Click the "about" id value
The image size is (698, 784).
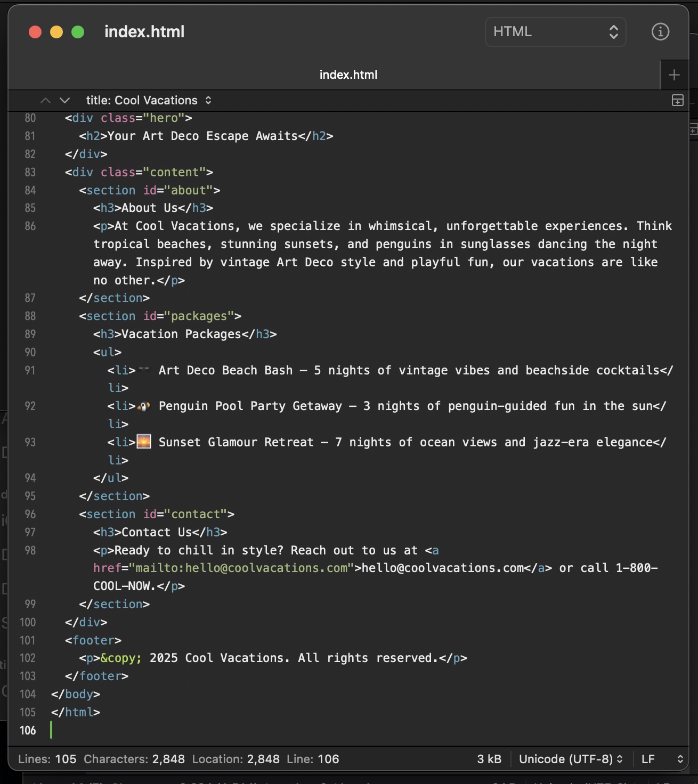pos(189,190)
